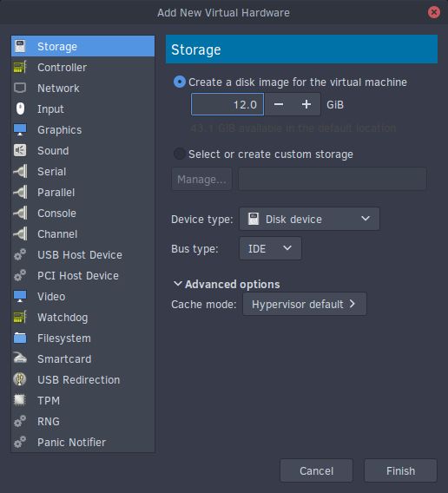Open Cache mode Hypervisor default menu

(304, 304)
